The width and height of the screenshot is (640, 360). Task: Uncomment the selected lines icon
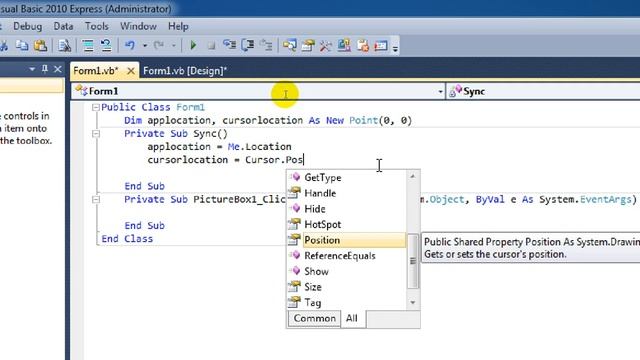pyautogui.click(x=106, y=45)
